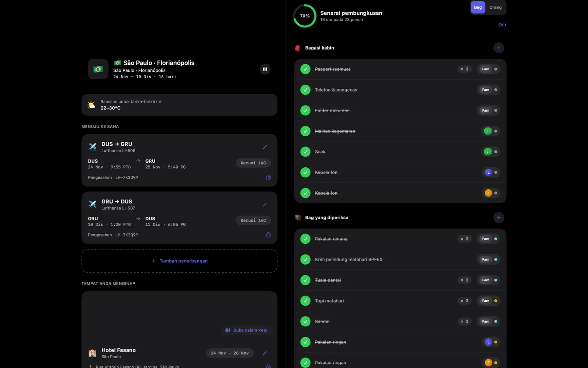This screenshot has height=368, width=588.
Task: Click the × 3 quantity badge on Pakaian renang
Action: pos(465,239)
